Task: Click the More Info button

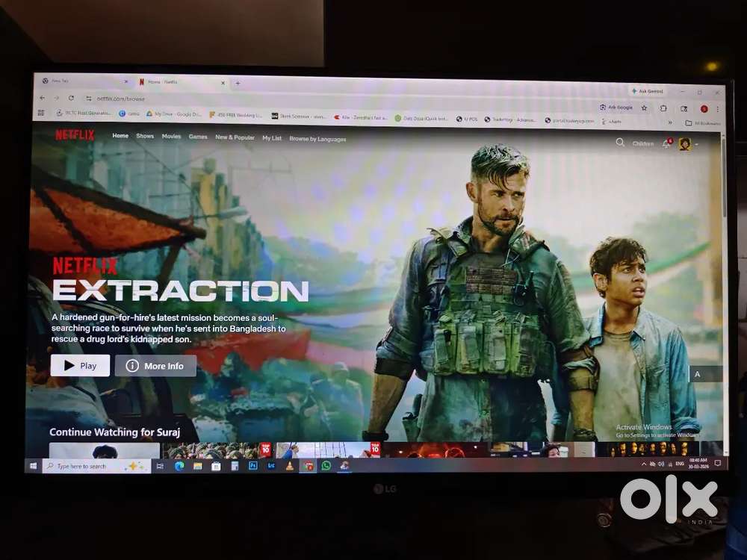Action: 155,366
